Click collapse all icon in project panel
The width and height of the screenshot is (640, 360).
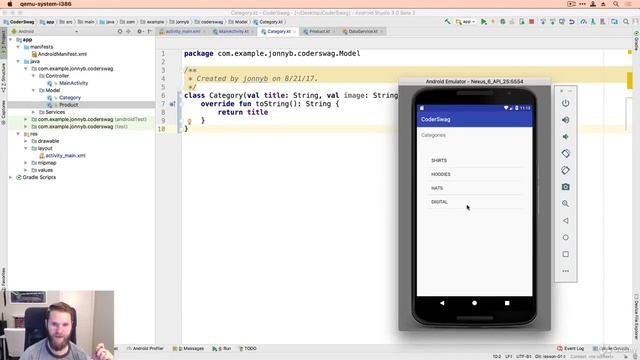coord(129,31)
